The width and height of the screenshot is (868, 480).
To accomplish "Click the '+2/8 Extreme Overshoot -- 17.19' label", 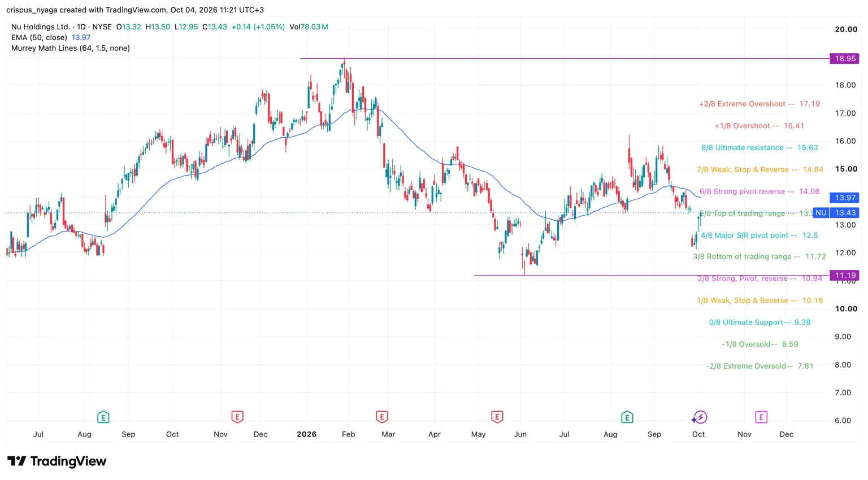I will 759,104.
